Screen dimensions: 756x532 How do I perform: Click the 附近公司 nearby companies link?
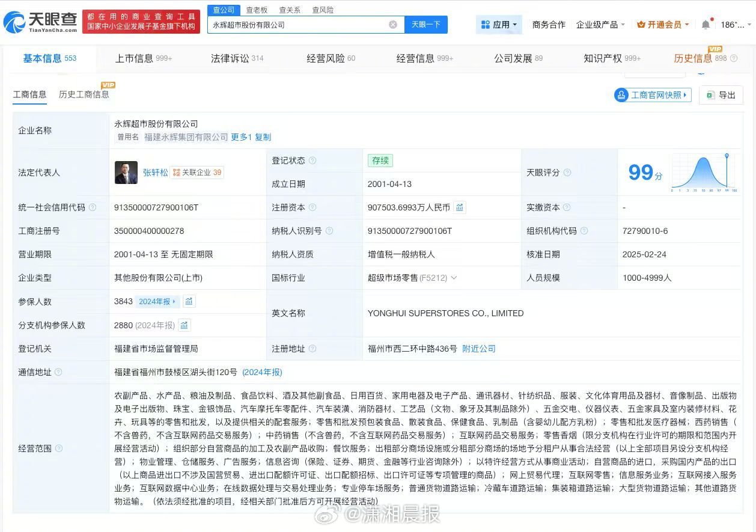coord(479,349)
